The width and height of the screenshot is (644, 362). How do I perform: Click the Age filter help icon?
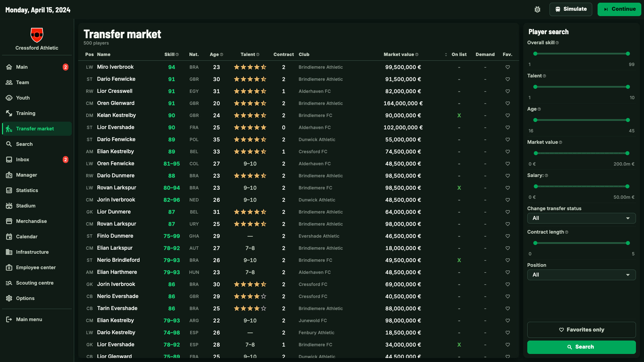[x=539, y=109]
